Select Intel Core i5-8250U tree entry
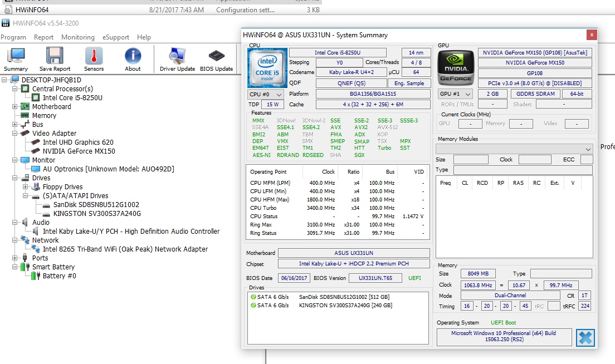Image resolution: width=615 pixels, height=364 pixels. point(72,98)
